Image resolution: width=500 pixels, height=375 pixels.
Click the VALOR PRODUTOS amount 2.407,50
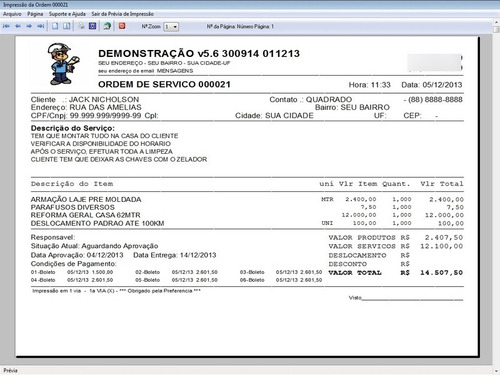pyautogui.click(x=444, y=238)
